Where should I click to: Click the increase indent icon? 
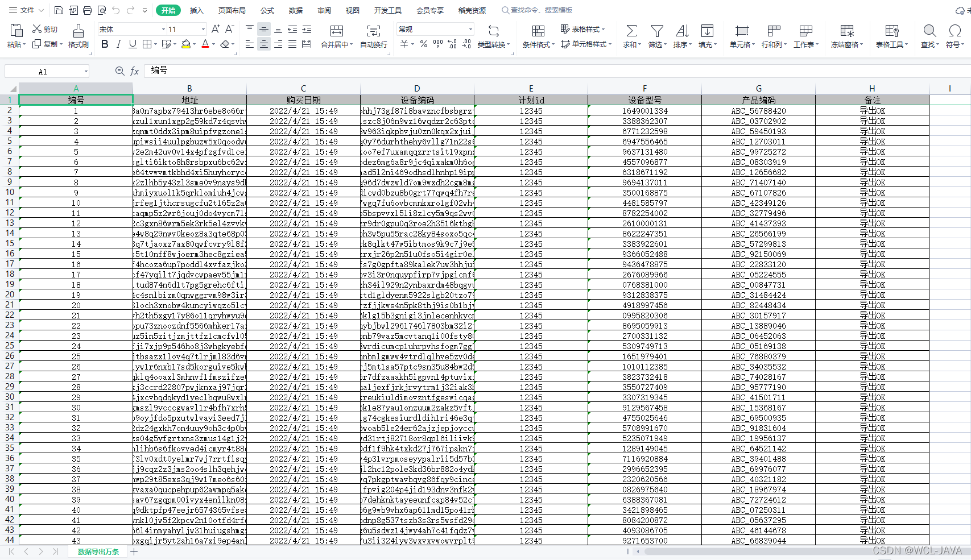tap(307, 29)
